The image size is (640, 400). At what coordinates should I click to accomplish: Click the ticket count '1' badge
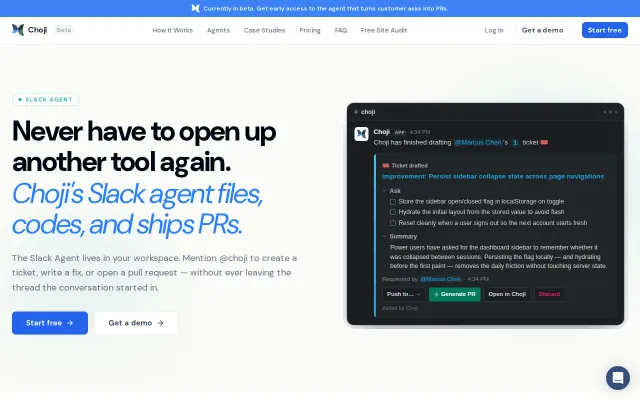tap(515, 142)
